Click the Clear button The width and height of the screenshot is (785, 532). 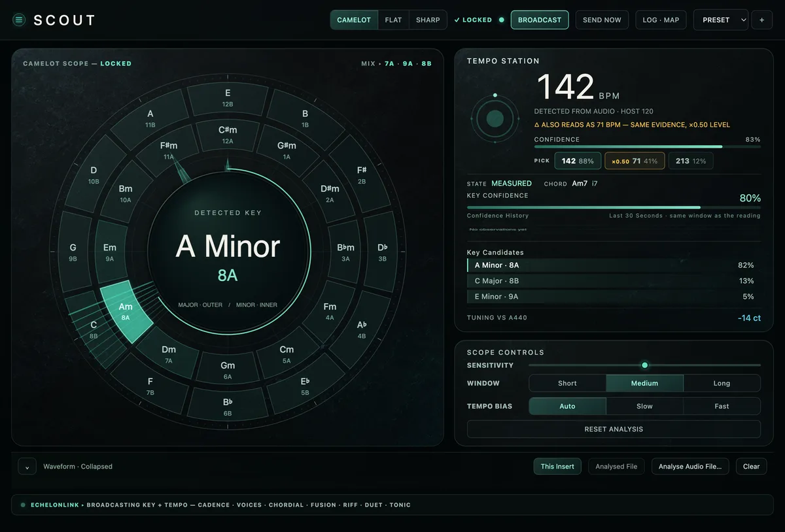point(751,467)
